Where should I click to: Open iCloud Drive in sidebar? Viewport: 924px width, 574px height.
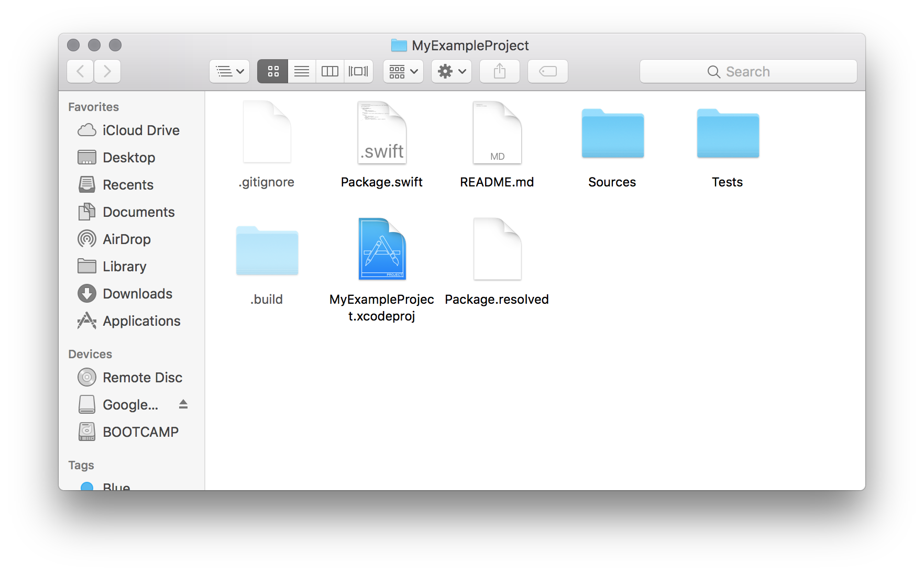(x=131, y=130)
